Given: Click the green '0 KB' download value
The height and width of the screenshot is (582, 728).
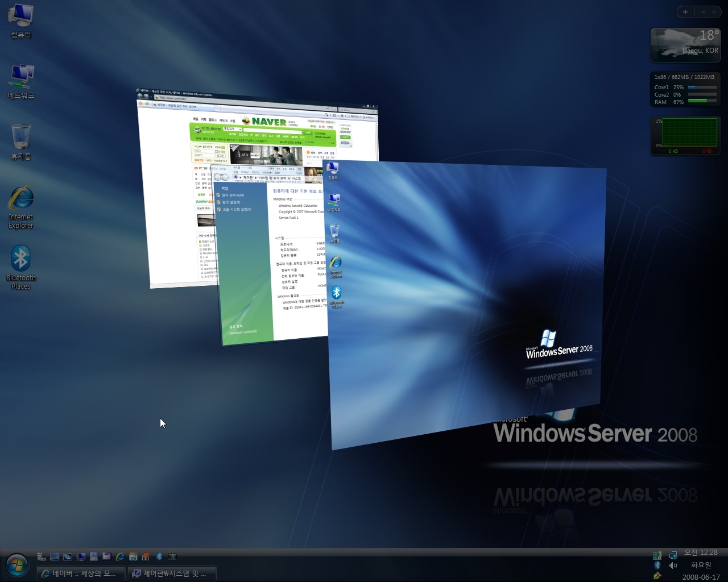Looking at the screenshot, I should pyautogui.click(x=673, y=151).
